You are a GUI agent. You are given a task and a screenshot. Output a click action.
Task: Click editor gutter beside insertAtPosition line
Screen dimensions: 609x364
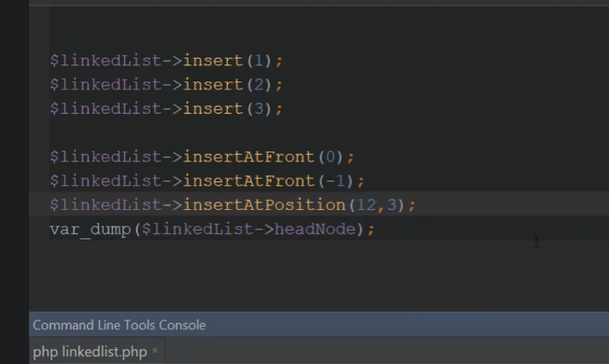[x=39, y=204]
